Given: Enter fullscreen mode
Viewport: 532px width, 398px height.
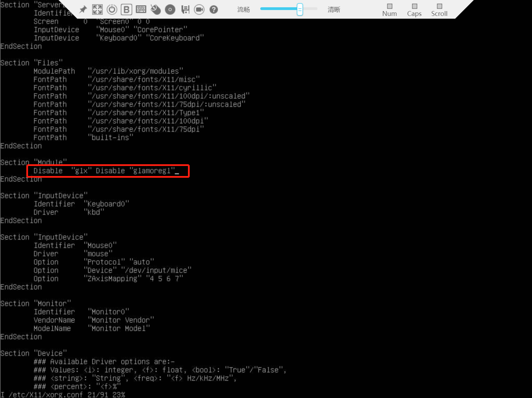Looking at the screenshot, I should (x=97, y=9).
